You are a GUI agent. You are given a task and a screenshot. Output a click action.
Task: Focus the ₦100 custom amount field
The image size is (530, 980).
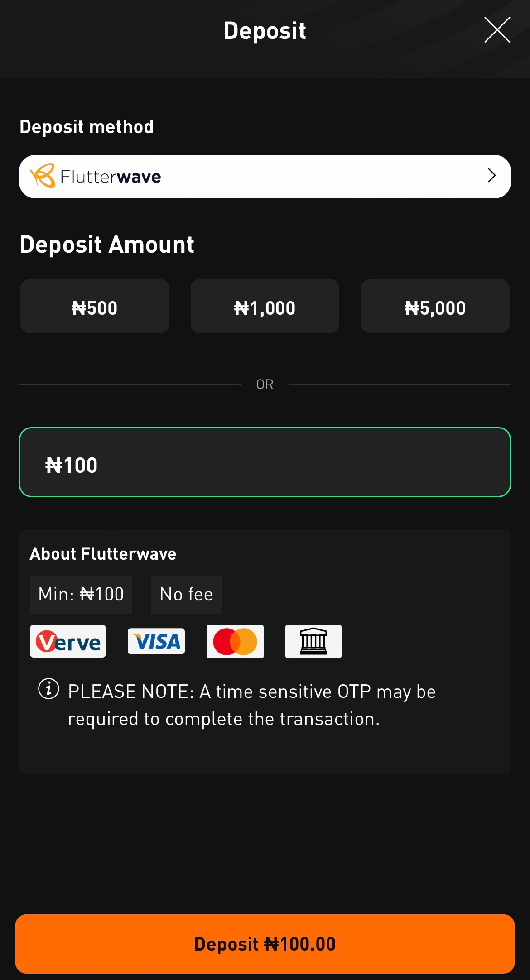click(265, 462)
